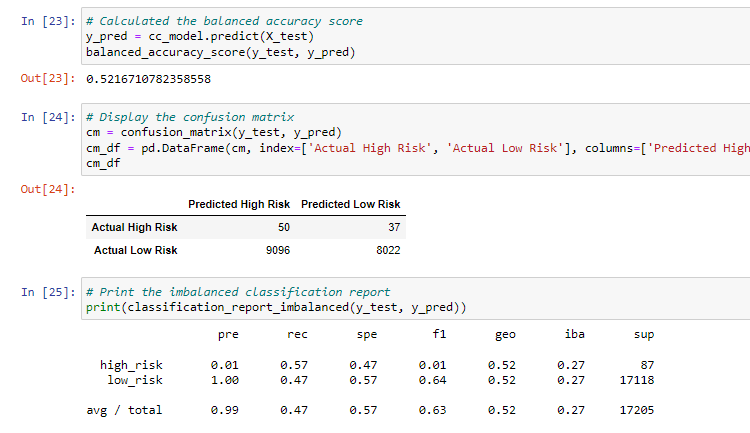Screen dimensions: 750x433
Task: Click the 'geo' column heading in report
Action: click(x=506, y=335)
